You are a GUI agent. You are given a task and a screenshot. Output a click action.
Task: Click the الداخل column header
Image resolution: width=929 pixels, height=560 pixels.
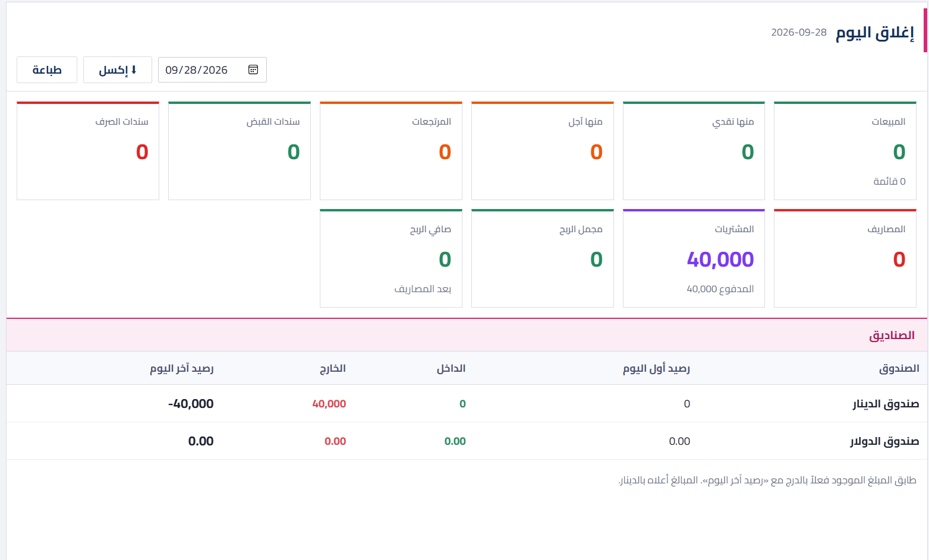pos(451,368)
